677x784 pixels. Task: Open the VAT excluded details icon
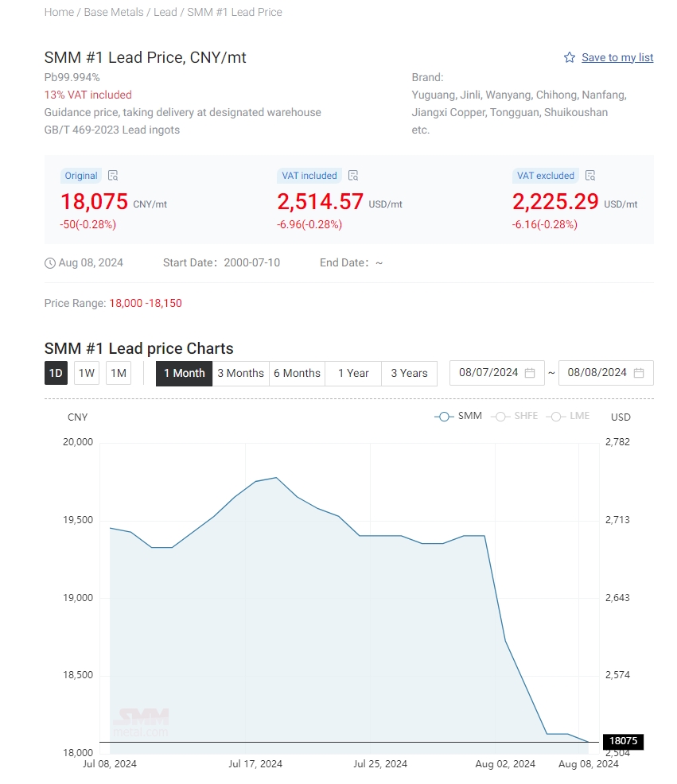pyautogui.click(x=590, y=176)
